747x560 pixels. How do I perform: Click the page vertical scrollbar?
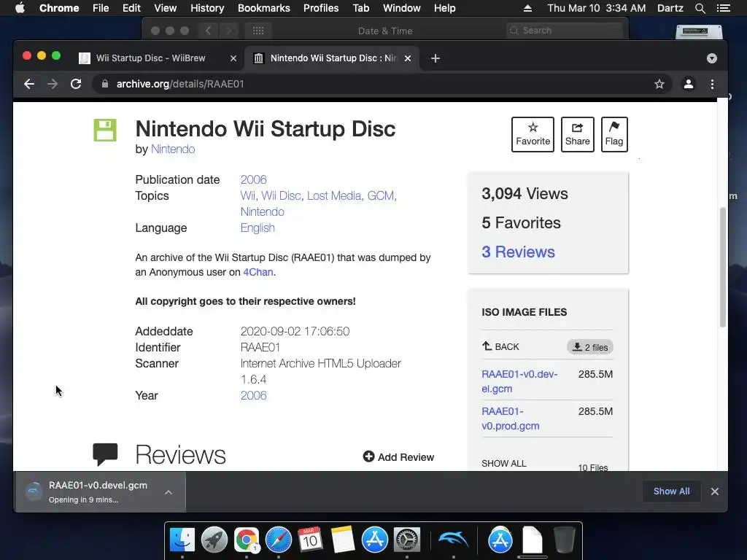coord(723,268)
